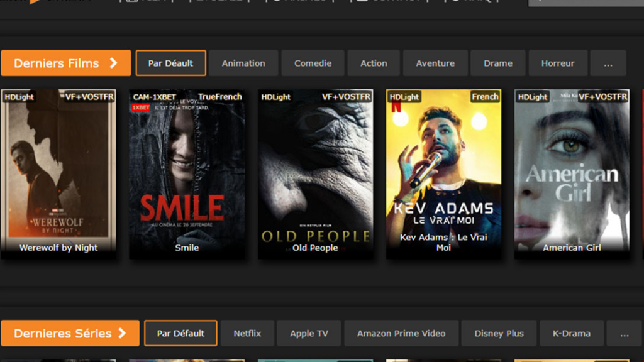Open the Werewolf by Night poster
This screenshot has width=644, height=362.
point(58,173)
